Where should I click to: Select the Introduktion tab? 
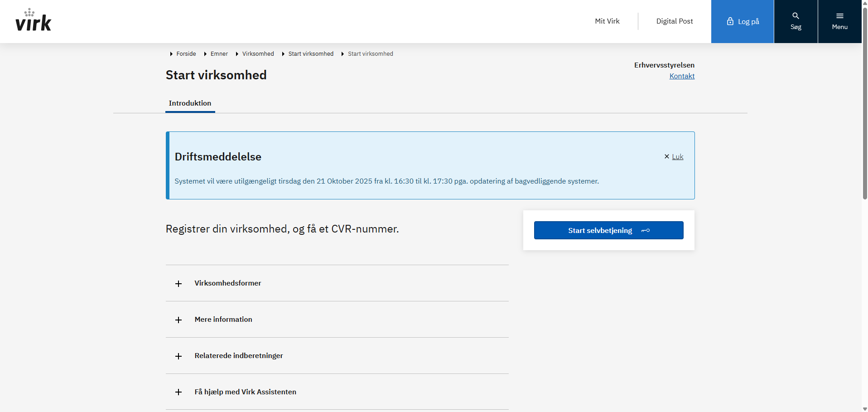[x=190, y=103]
